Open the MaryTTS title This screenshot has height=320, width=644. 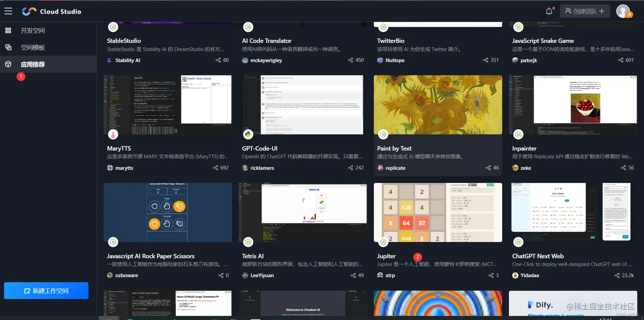pyautogui.click(x=119, y=149)
